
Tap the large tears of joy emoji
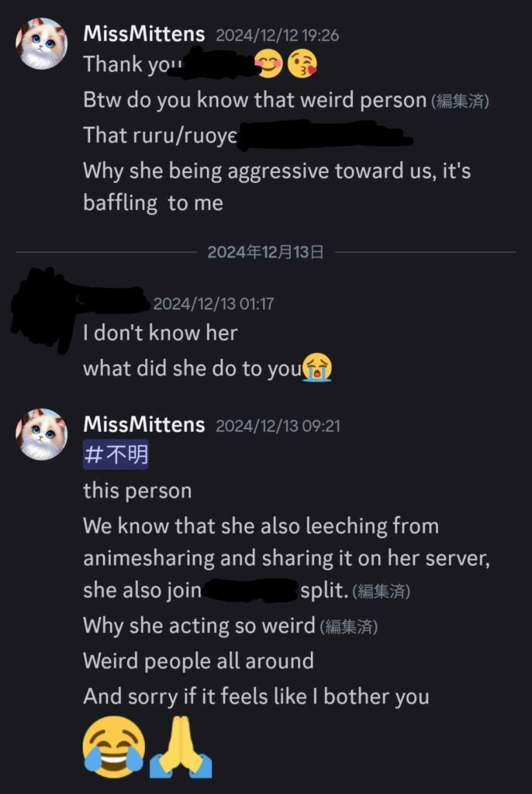pos(114,748)
